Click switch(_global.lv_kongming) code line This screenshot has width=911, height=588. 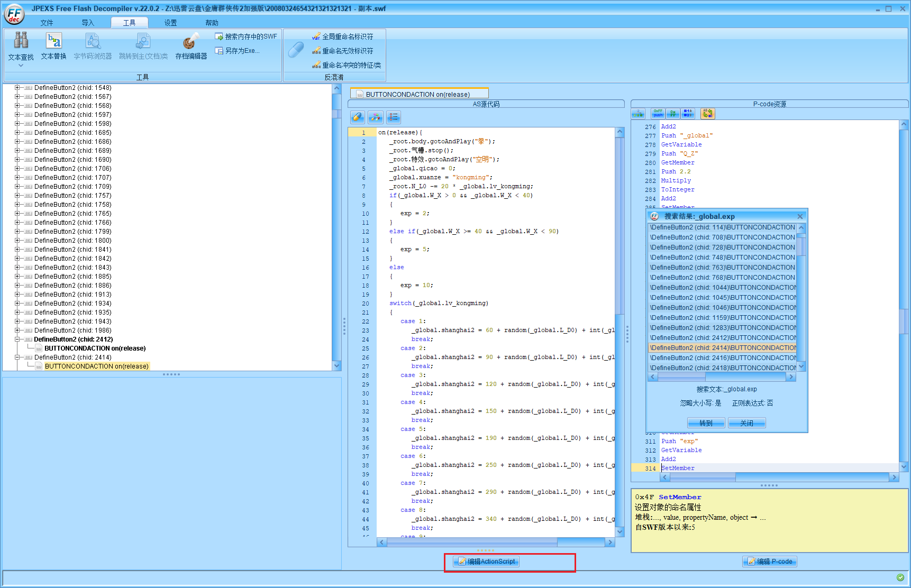(439, 304)
